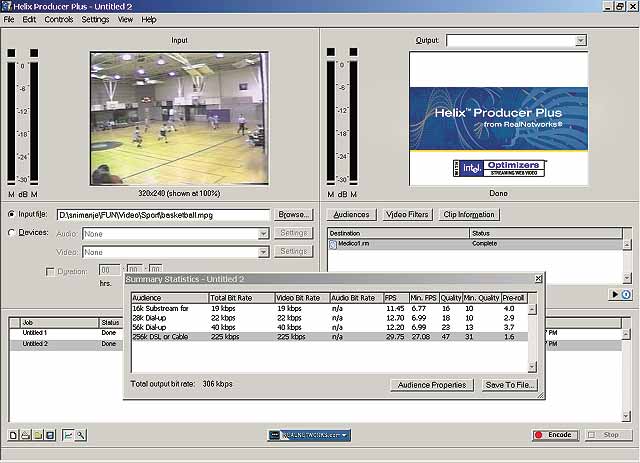The image size is (640, 463).
Task: Open the Output dropdown
Action: 580,40
